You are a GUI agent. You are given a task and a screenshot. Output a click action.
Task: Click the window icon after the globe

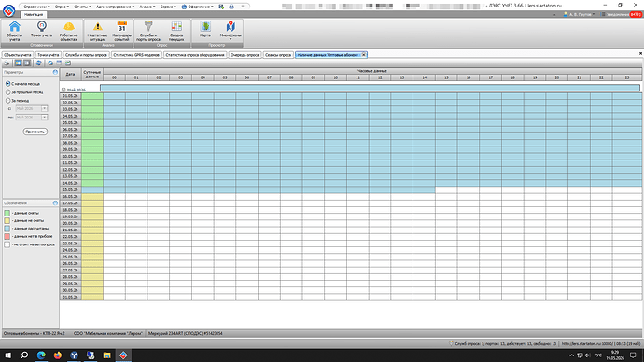click(x=59, y=63)
